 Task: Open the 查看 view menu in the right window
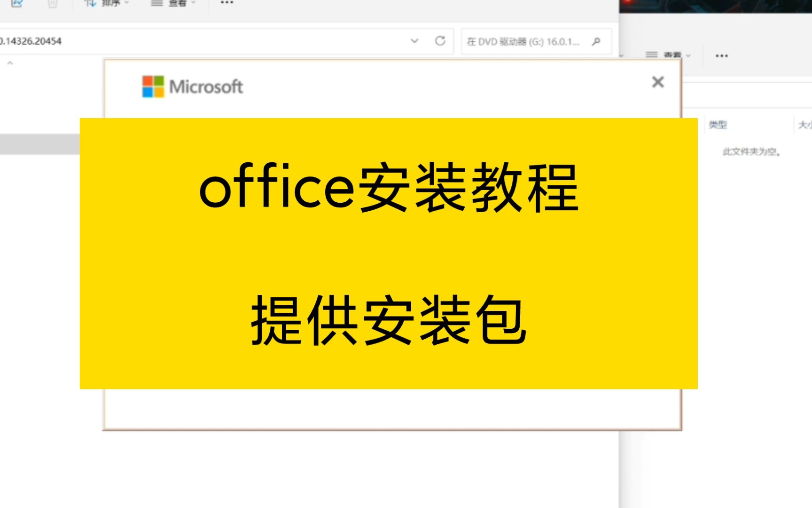point(668,56)
